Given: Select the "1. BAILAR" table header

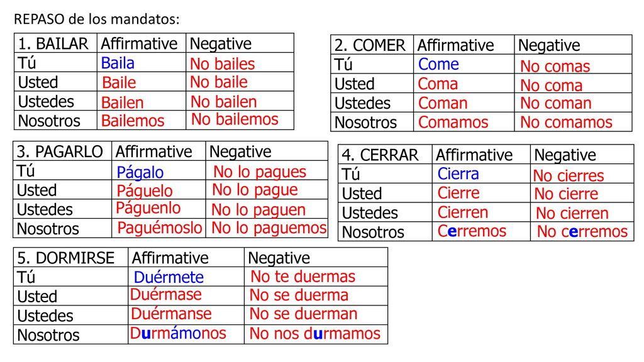Looking at the screenshot, I should tap(53, 43).
